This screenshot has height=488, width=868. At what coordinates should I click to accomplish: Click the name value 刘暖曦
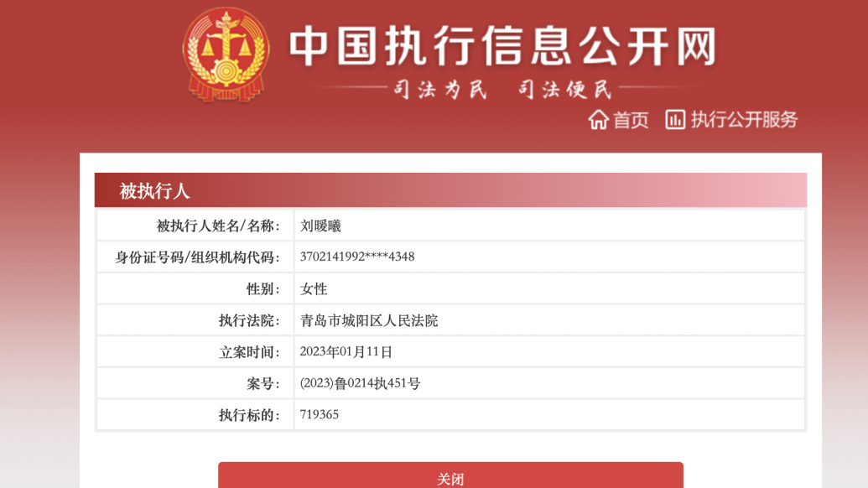(x=320, y=226)
